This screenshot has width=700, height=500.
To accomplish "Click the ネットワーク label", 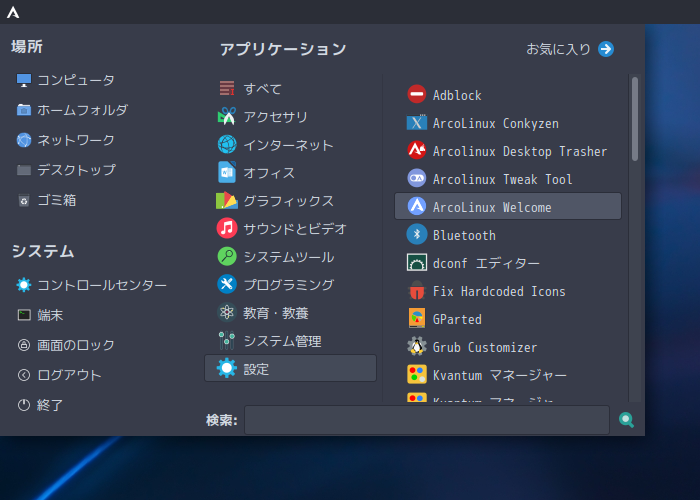I will (x=76, y=140).
